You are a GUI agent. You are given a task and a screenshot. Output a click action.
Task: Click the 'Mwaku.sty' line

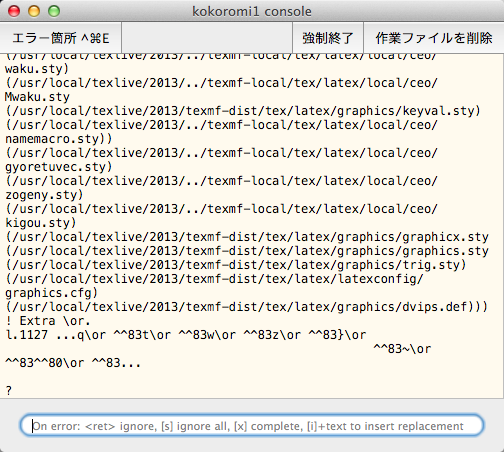pos(37,97)
